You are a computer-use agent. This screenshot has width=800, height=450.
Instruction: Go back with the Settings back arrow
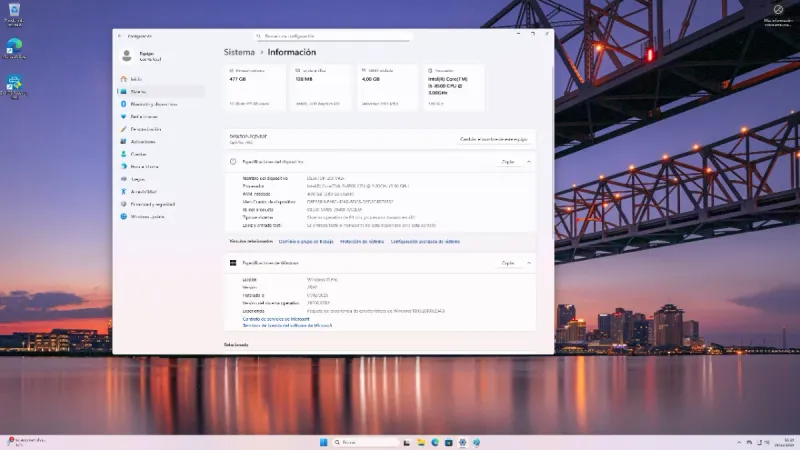(119, 36)
